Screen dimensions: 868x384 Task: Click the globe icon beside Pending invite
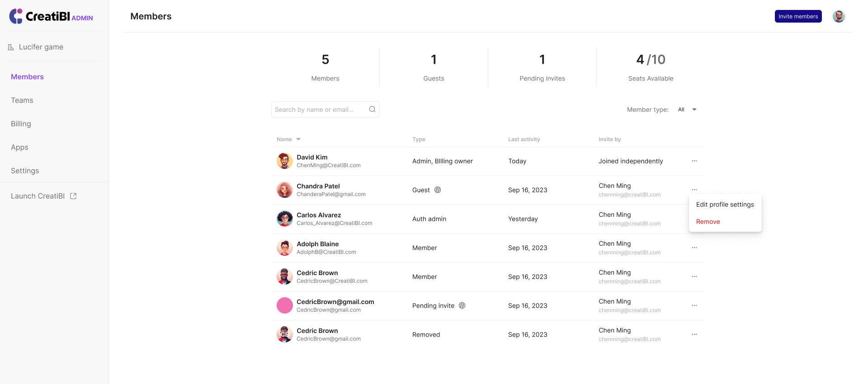[462, 306]
